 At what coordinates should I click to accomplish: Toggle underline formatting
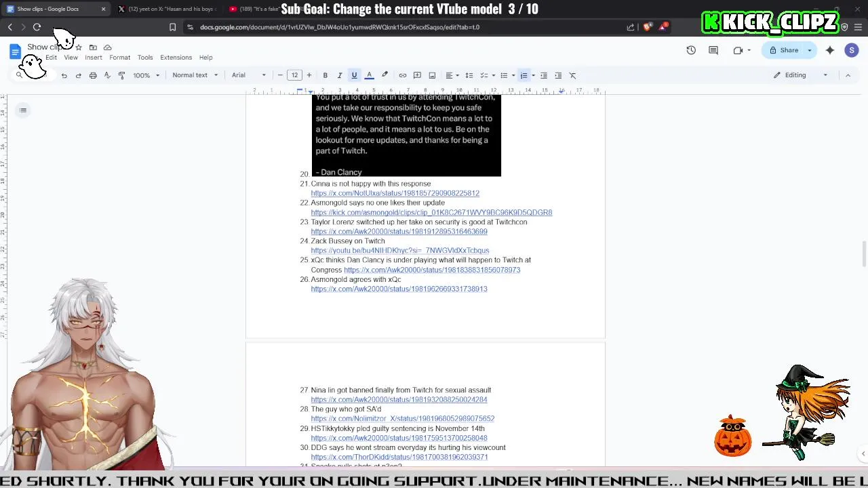pyautogui.click(x=354, y=75)
